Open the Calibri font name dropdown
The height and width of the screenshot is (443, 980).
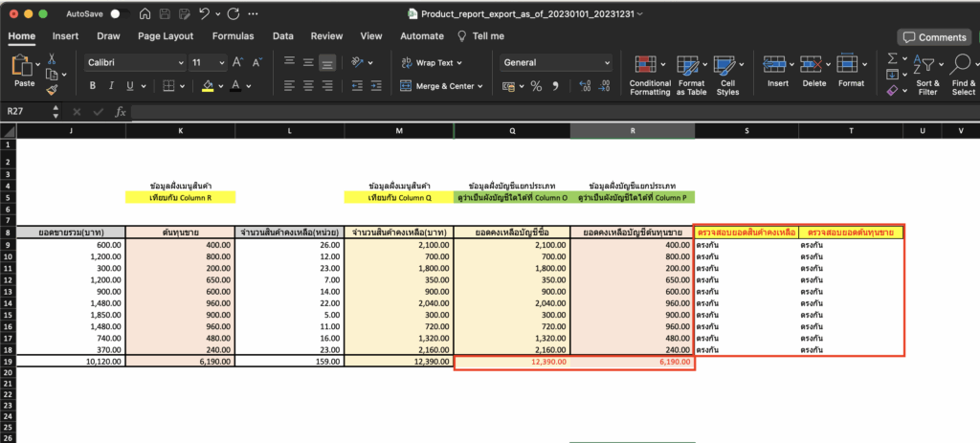(181, 62)
